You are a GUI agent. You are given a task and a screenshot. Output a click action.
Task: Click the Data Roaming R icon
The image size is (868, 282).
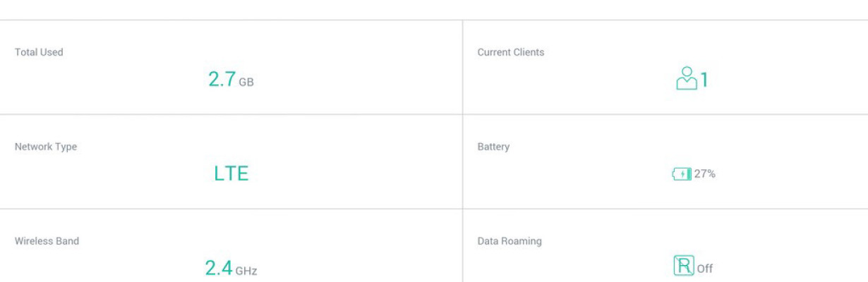pyautogui.click(x=683, y=266)
